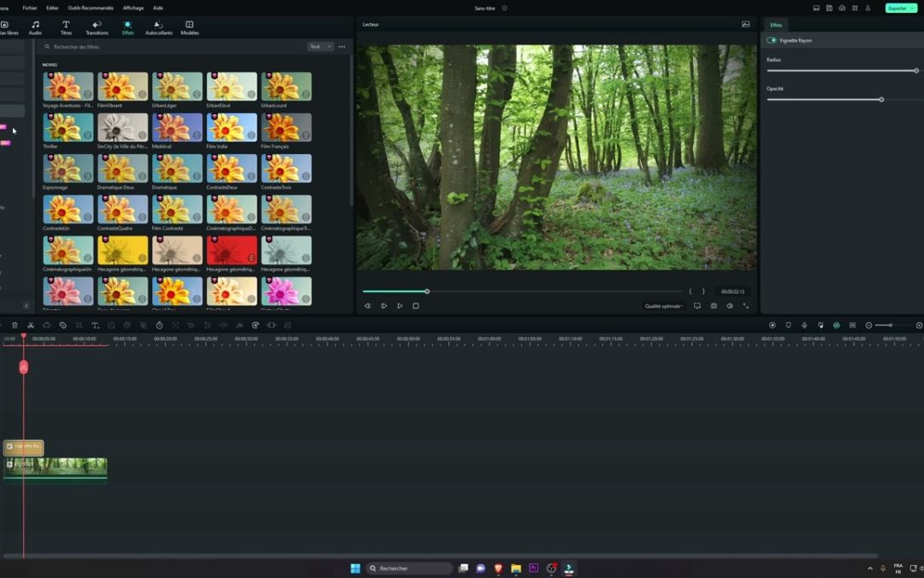Select the Médiéval filter thumbnail
Screen dimensions: 924x578
coord(177,128)
